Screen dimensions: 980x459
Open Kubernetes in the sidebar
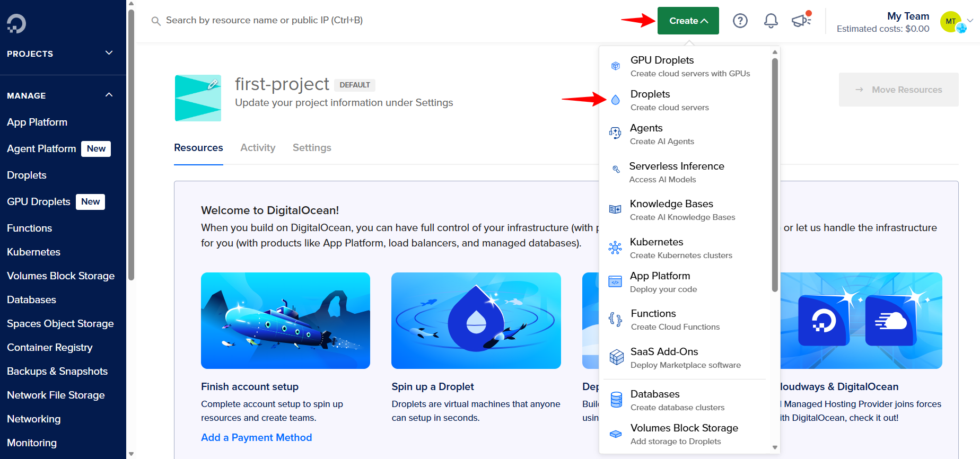33,252
